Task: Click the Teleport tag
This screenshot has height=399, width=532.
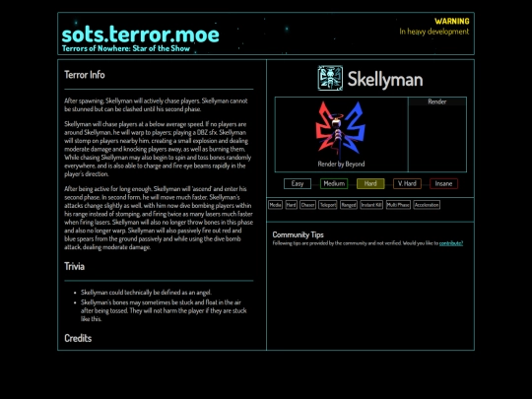Action: coord(328,205)
